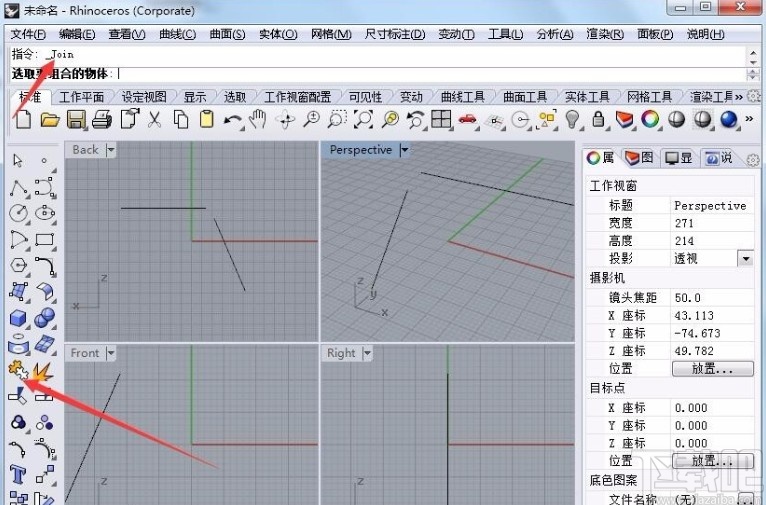This screenshot has height=505, width=766.
Task: Select the pointer arrow tool
Action: pyautogui.click(x=18, y=161)
